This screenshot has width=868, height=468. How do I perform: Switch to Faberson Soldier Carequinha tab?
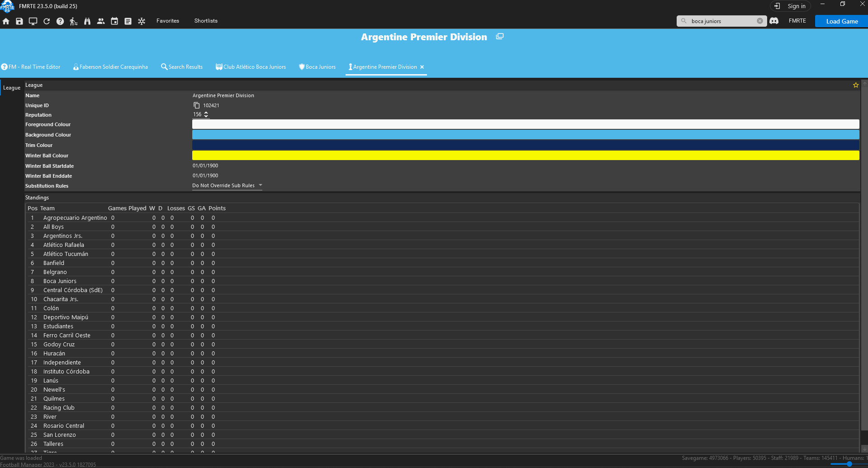(x=110, y=67)
